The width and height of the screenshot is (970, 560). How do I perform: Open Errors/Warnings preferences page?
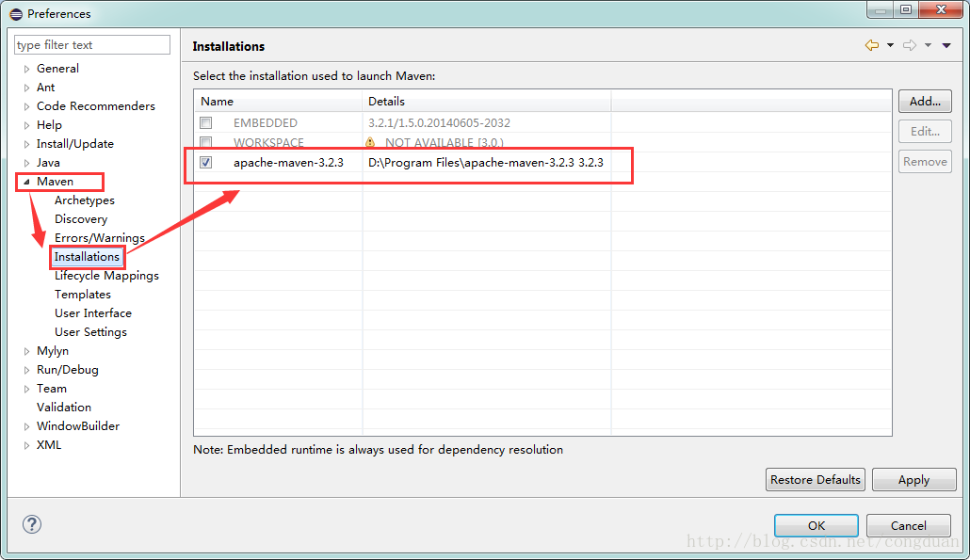pyautogui.click(x=99, y=238)
